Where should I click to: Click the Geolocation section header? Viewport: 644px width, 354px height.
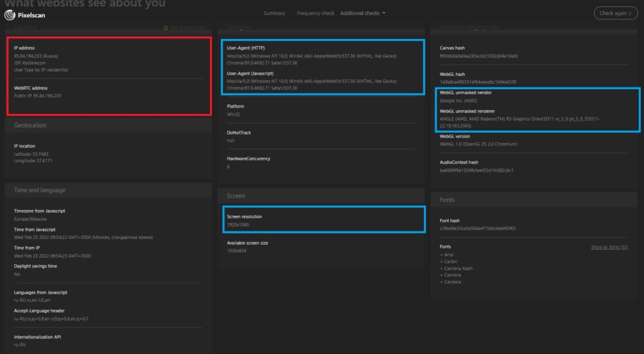[30, 125]
